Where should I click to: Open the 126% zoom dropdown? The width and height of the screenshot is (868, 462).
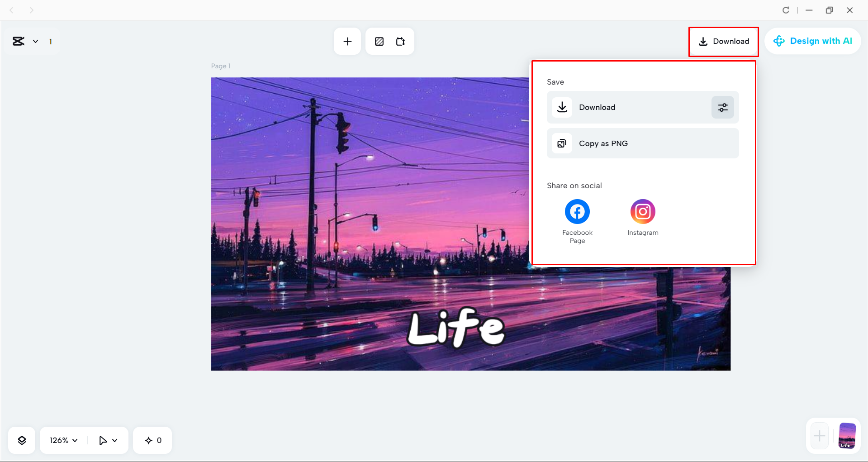pyautogui.click(x=64, y=440)
